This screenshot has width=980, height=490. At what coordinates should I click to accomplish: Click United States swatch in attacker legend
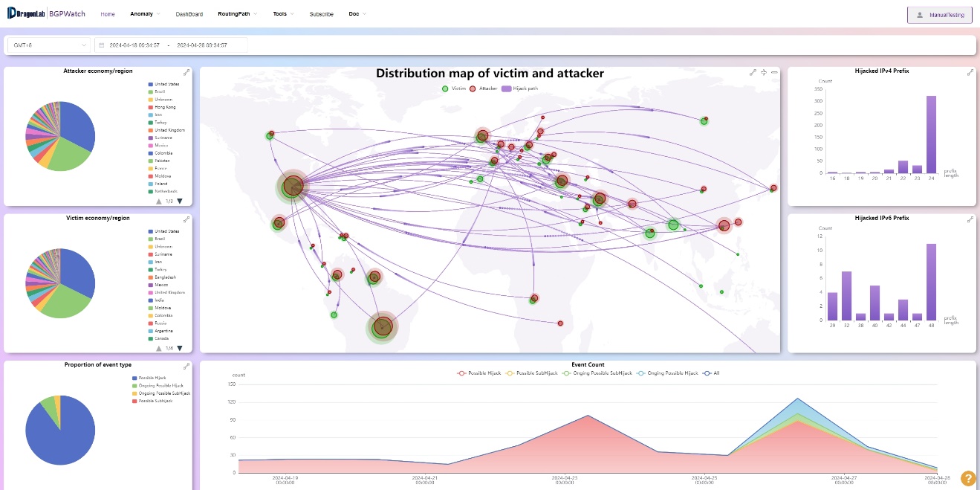point(151,85)
